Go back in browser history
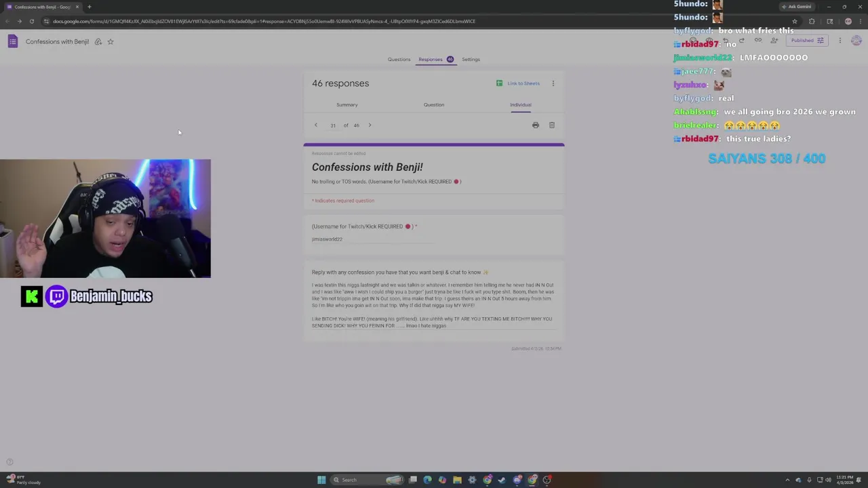 (x=7, y=21)
